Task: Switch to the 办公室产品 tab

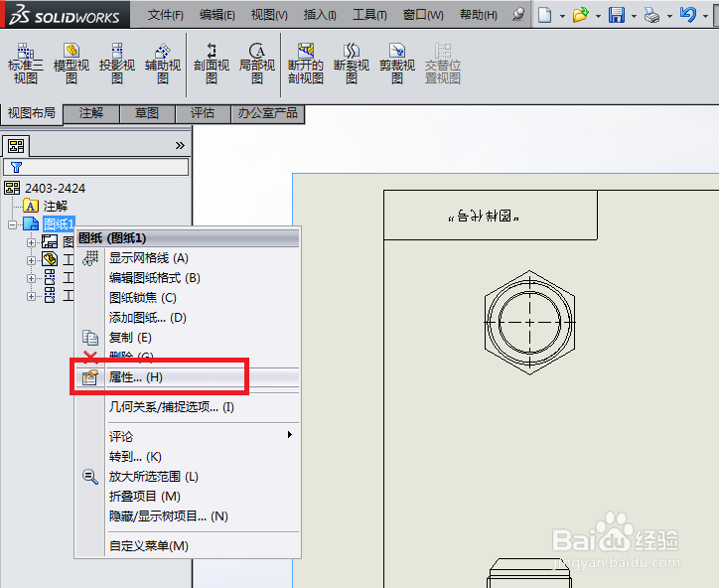Action: (267, 113)
